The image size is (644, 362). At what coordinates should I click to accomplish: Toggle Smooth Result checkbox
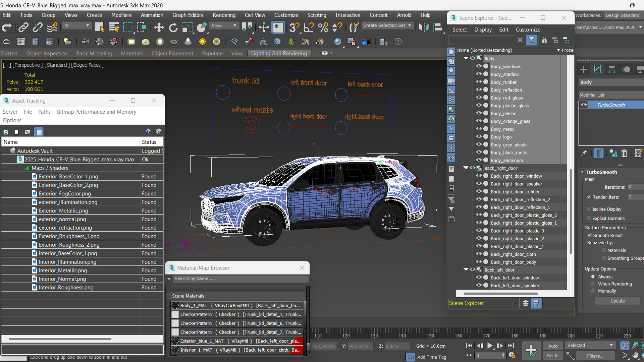tap(589, 236)
